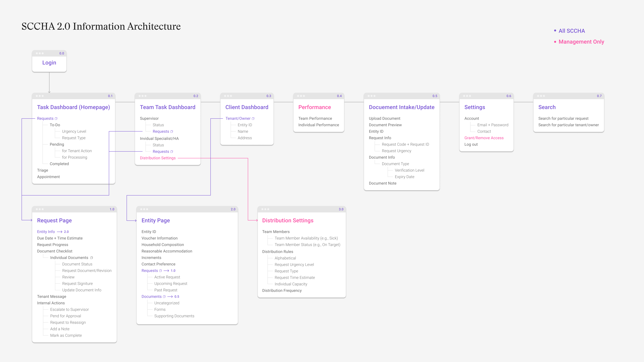Screen dimensions: 644x362
Task: Select the Distribution Settings tab in Team Task Dashboard
Action: [x=158, y=158]
